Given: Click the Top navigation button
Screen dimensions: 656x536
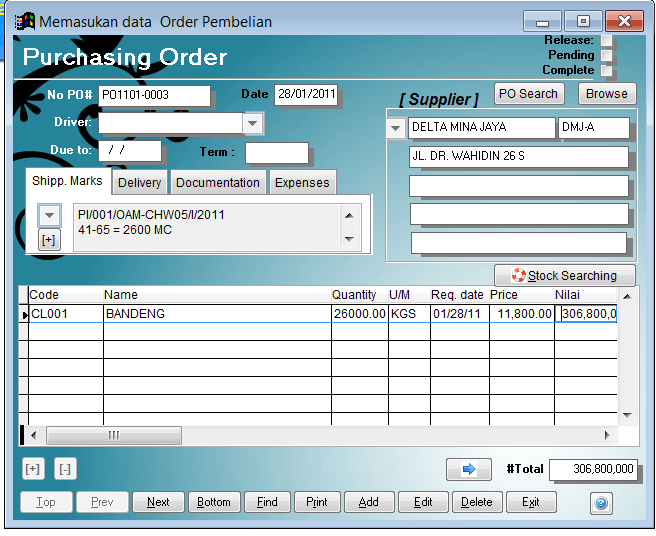Looking at the screenshot, I should coord(46,502).
